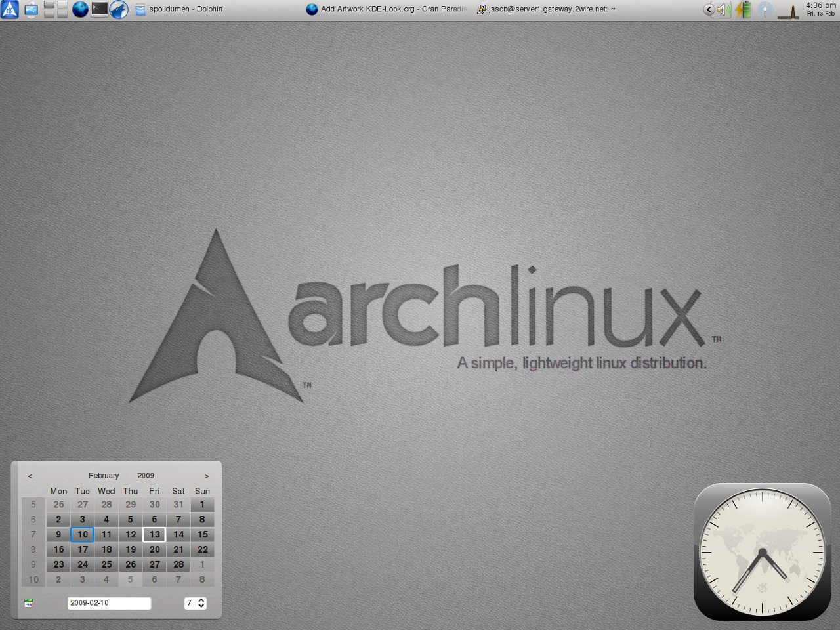Go to next month in calendar
This screenshot has width=840, height=630.
[x=207, y=476]
